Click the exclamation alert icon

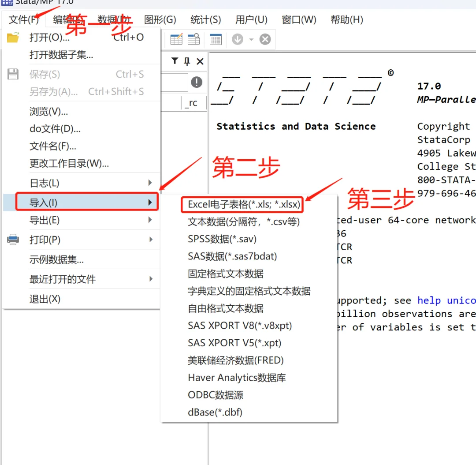tap(197, 82)
